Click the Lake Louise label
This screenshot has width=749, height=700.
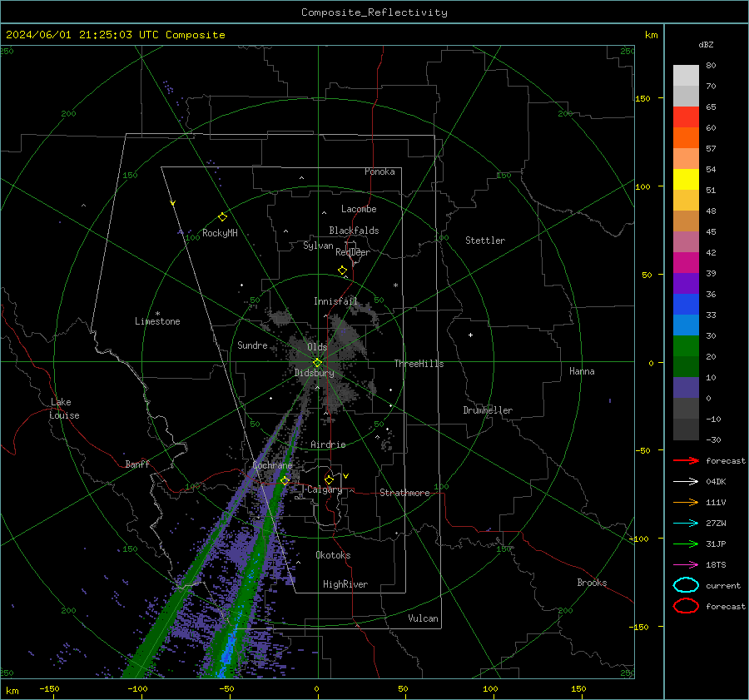pos(64,409)
